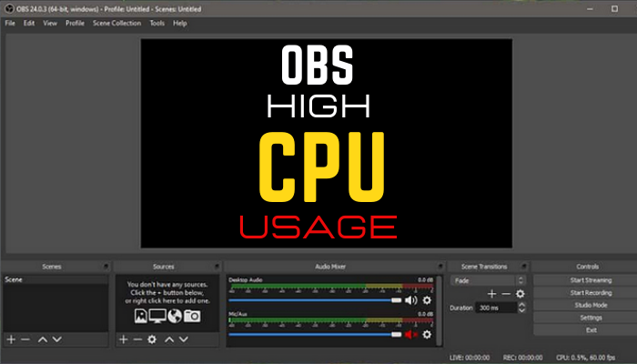The height and width of the screenshot is (364, 637).
Task: Pop out Scenes dock icon
Action: click(106, 267)
